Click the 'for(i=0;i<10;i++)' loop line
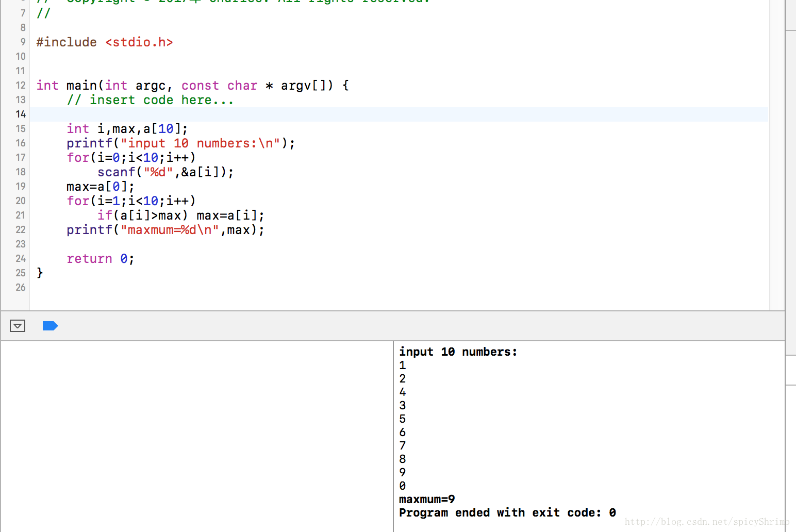Screen dimensions: 796x532 click(x=131, y=158)
